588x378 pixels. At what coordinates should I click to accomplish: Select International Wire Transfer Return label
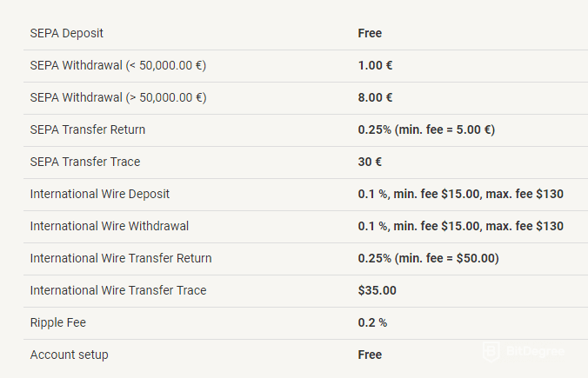pyautogui.click(x=121, y=258)
